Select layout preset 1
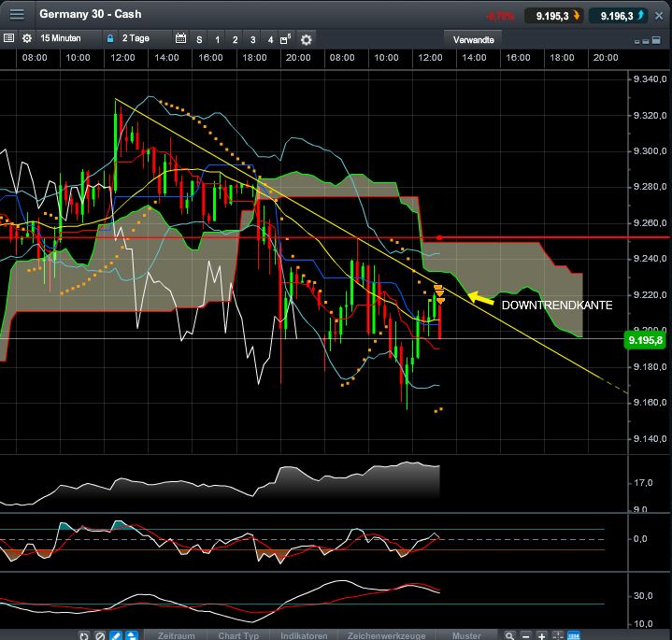Viewport: 672px width, 640px height. pos(218,39)
